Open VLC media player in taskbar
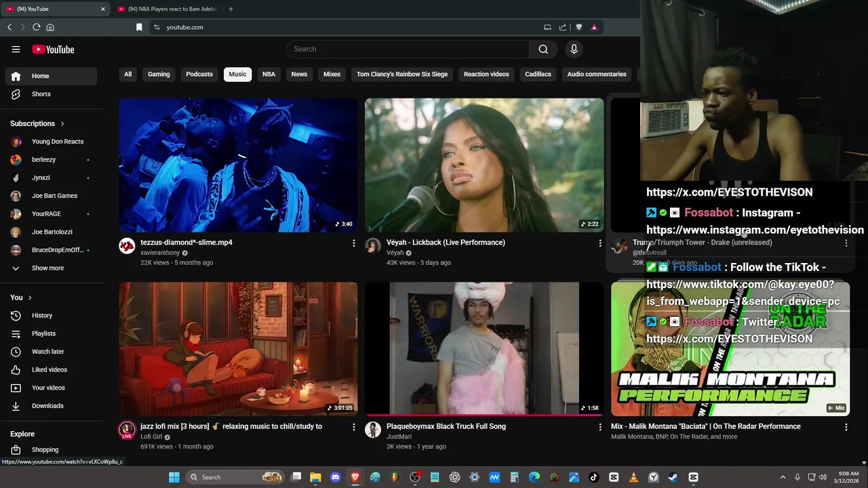 (x=634, y=477)
